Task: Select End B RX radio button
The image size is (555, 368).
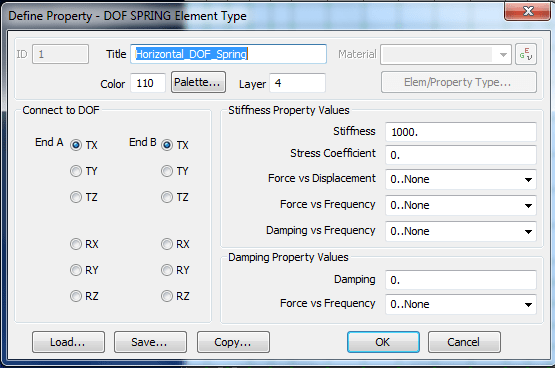Action: click(x=167, y=244)
